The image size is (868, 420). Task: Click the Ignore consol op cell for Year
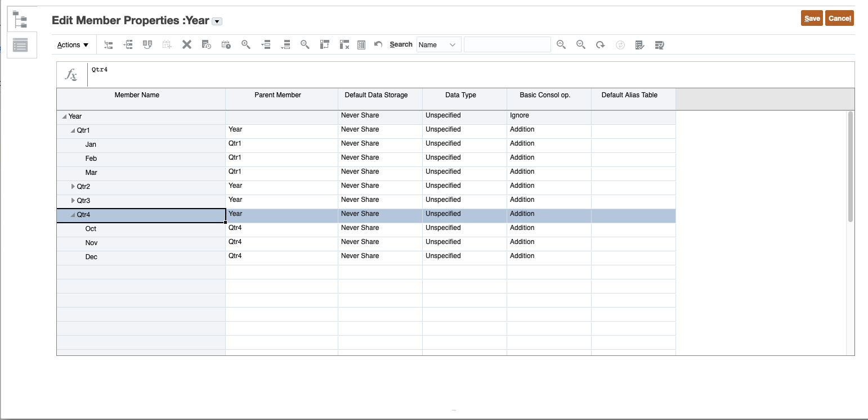click(549, 116)
